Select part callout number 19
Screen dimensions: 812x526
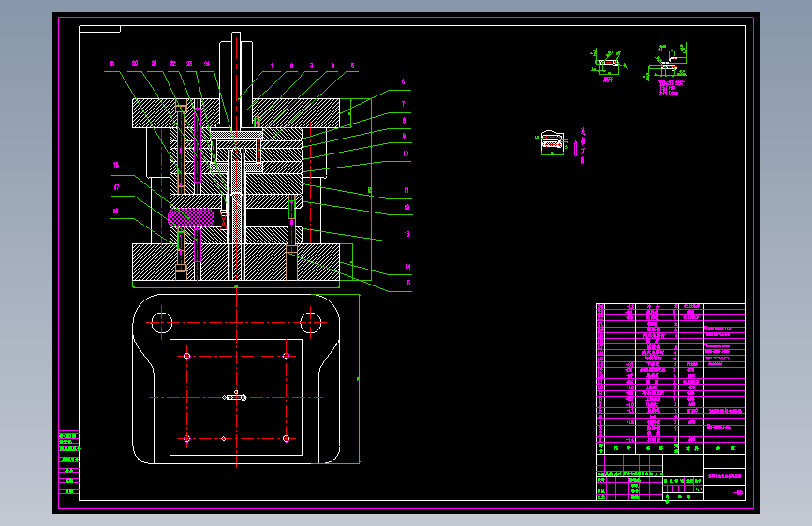[x=111, y=64]
